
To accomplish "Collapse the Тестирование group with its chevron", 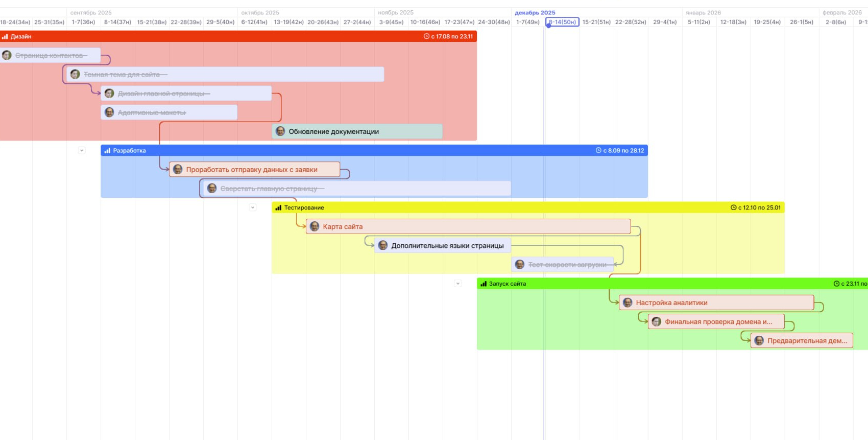I will (x=252, y=208).
